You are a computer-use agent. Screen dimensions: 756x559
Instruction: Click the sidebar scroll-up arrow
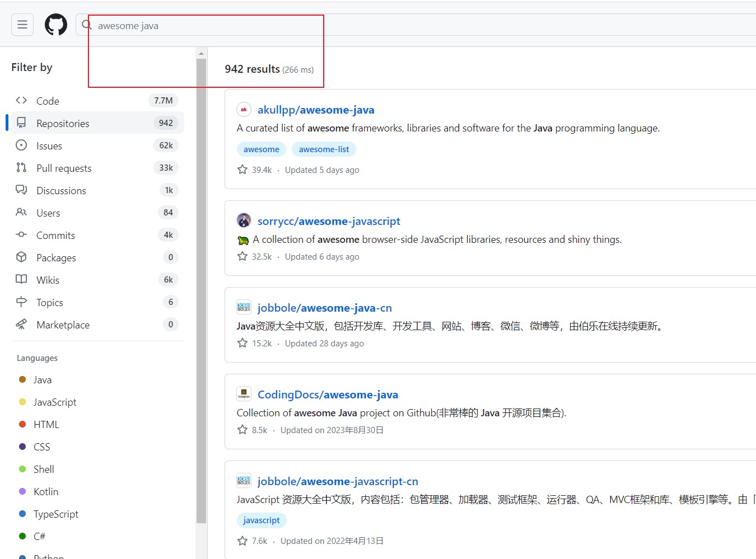tap(201, 54)
